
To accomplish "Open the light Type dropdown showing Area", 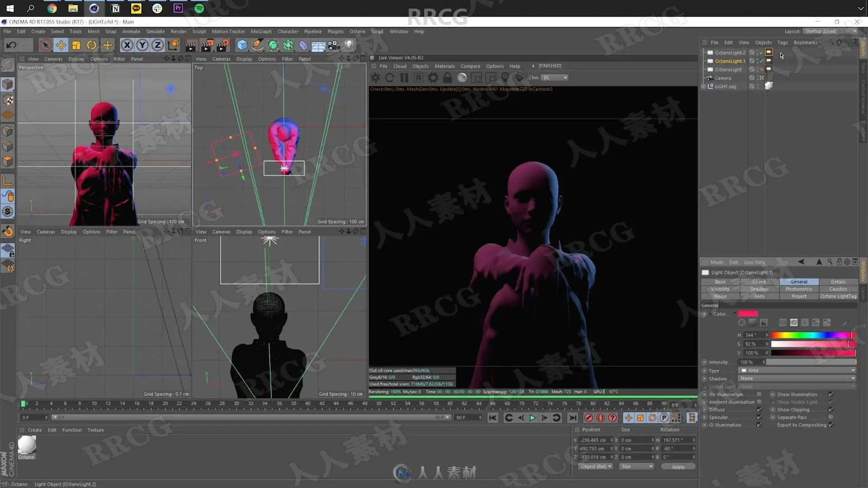I will [x=797, y=371].
